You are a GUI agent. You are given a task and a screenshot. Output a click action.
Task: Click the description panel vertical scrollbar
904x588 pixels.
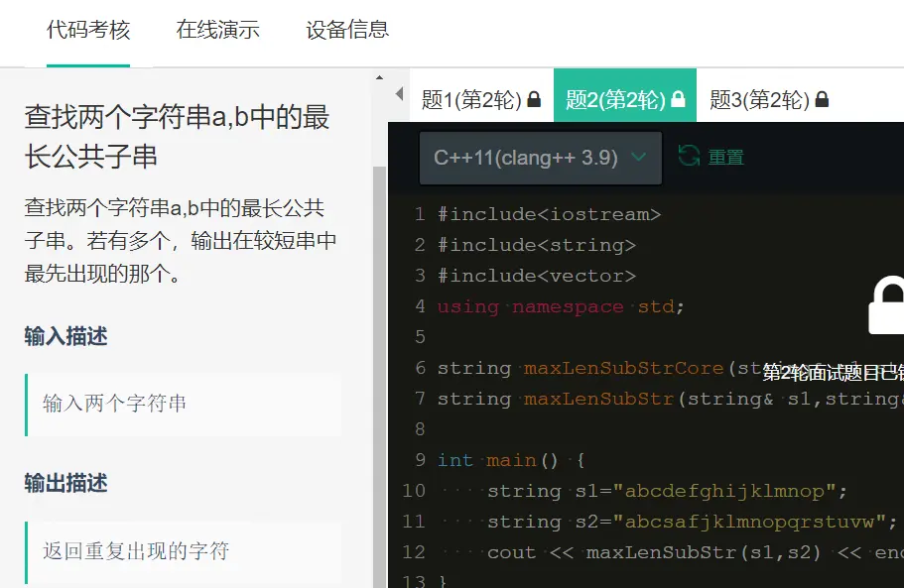(x=379, y=377)
